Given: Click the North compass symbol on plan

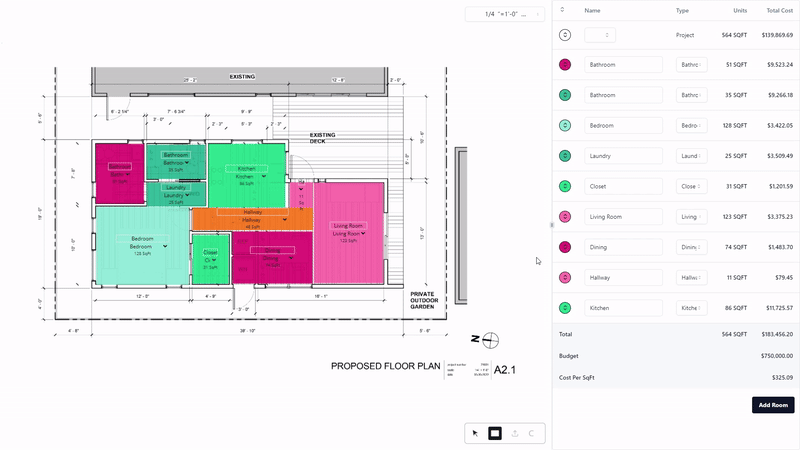Looking at the screenshot, I should pos(491,339).
